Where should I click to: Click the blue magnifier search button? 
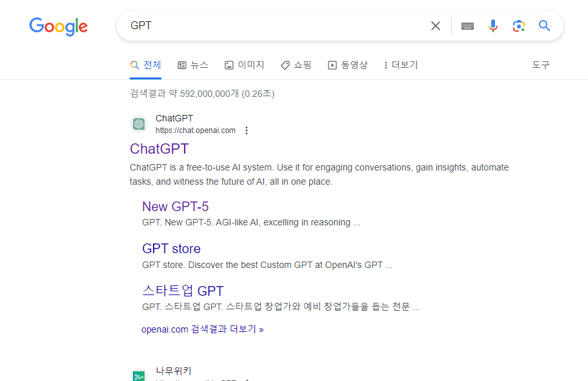point(545,26)
